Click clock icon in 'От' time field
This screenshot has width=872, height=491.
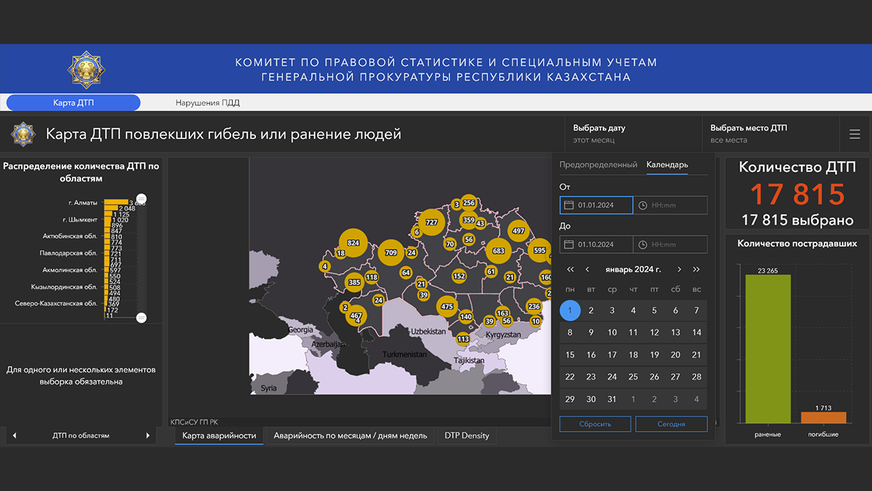643,205
